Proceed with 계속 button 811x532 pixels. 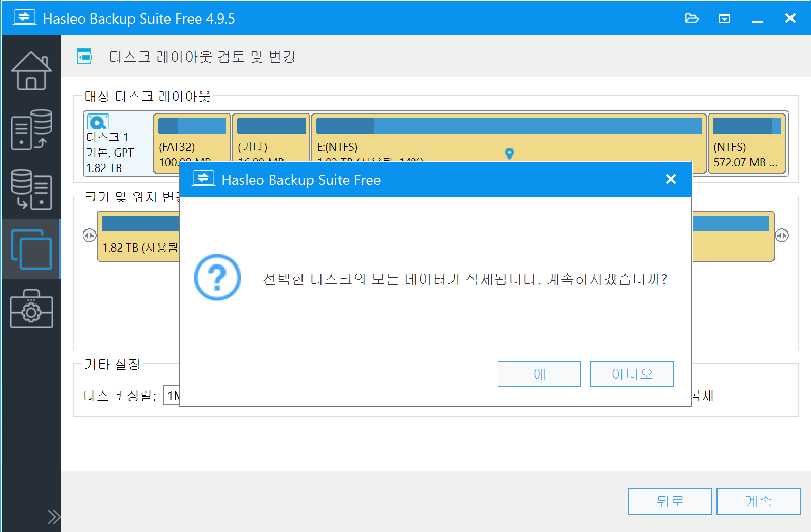point(759,501)
